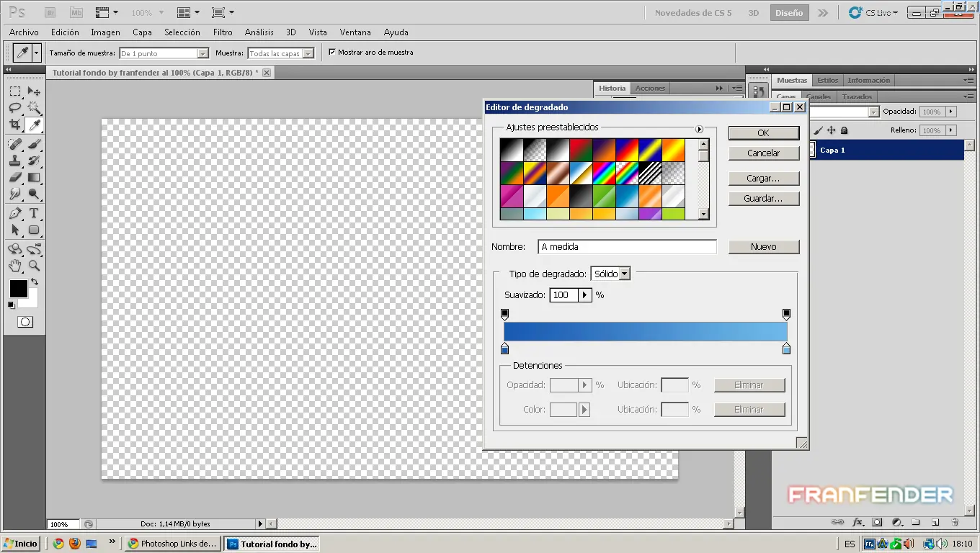Swap foreground and background colors
The image size is (980, 553).
coord(34,282)
